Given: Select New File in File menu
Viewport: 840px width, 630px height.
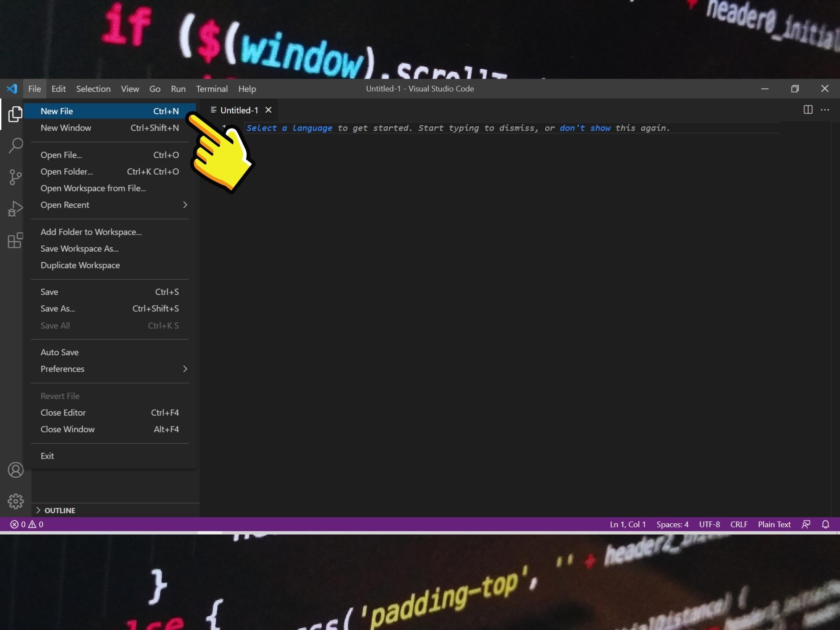Looking at the screenshot, I should 110,111.
